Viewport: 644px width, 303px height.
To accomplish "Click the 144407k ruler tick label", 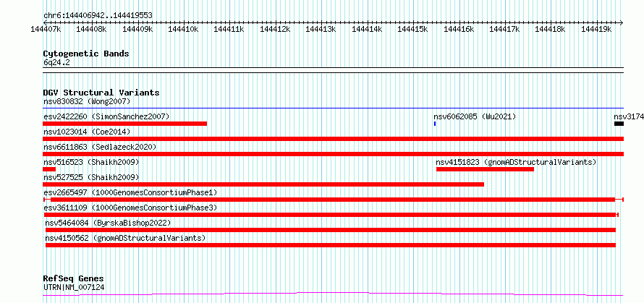I will [46, 29].
